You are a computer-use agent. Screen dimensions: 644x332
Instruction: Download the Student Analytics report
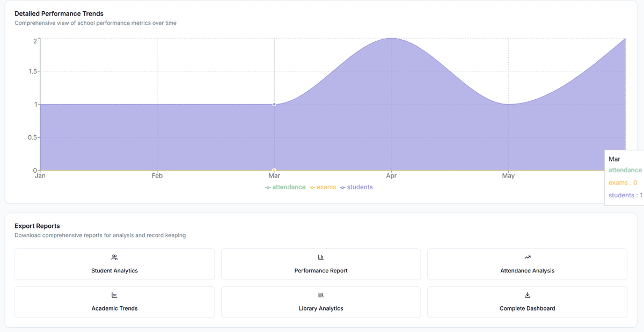click(114, 264)
